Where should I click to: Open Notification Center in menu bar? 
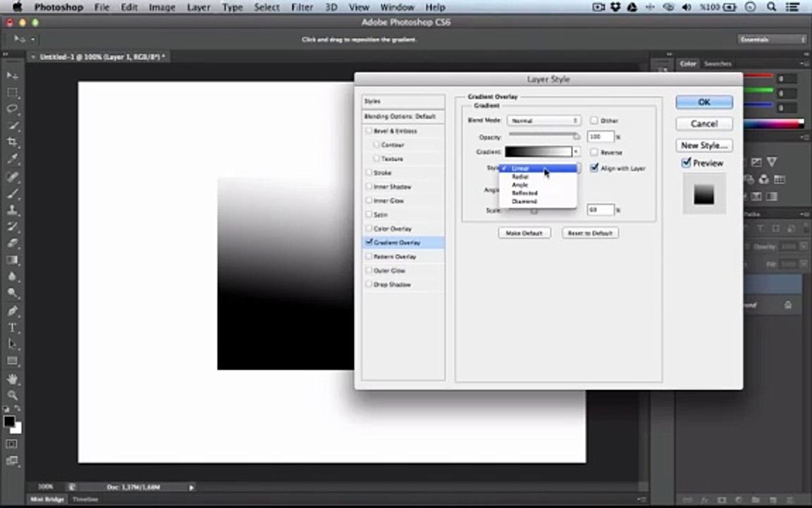(x=792, y=7)
